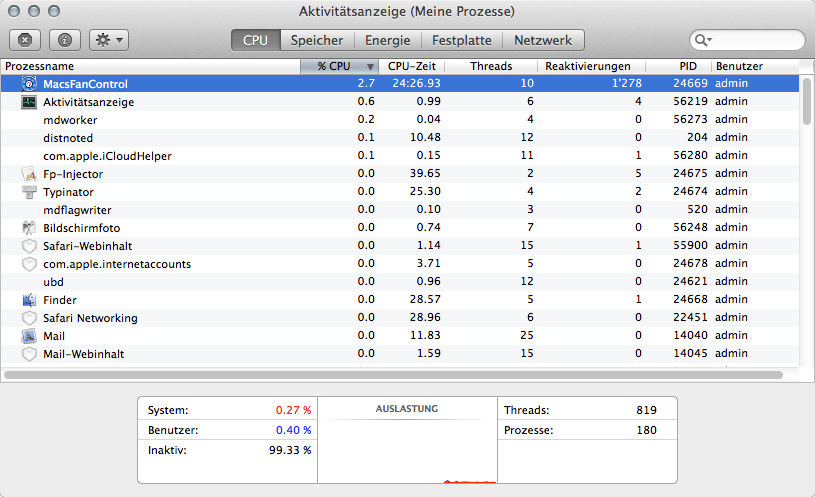Open the process info toolbar button

click(x=65, y=40)
